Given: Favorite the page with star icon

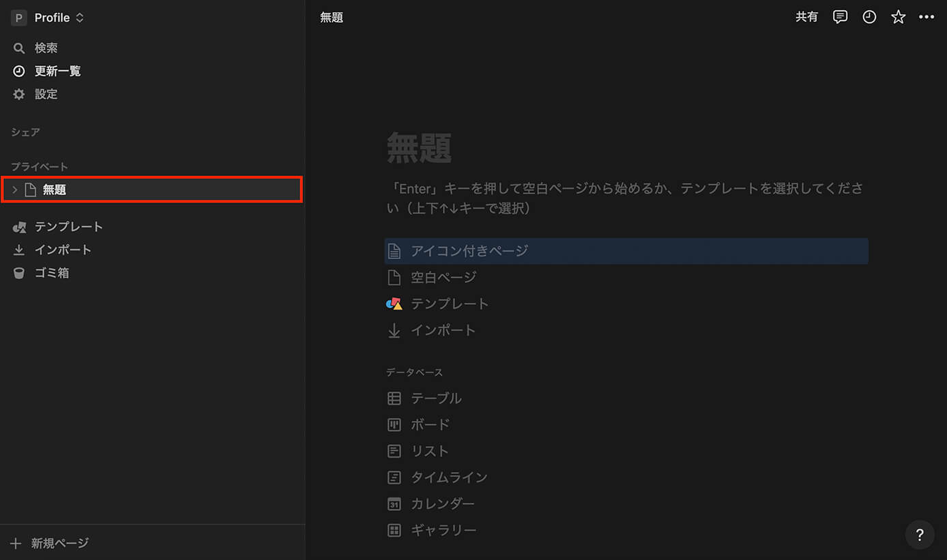Looking at the screenshot, I should pos(899,17).
